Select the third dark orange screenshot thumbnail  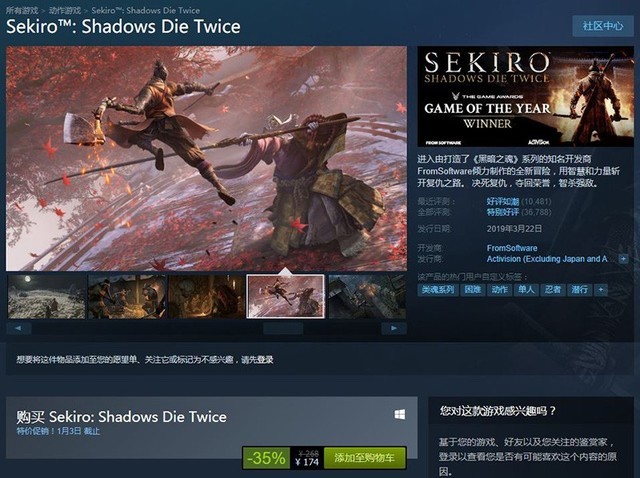(x=207, y=297)
